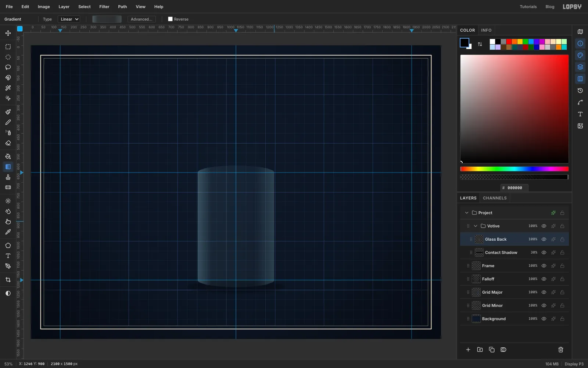This screenshot has height=368, width=588.
Task: Select the Lasso tool
Action: click(x=8, y=67)
